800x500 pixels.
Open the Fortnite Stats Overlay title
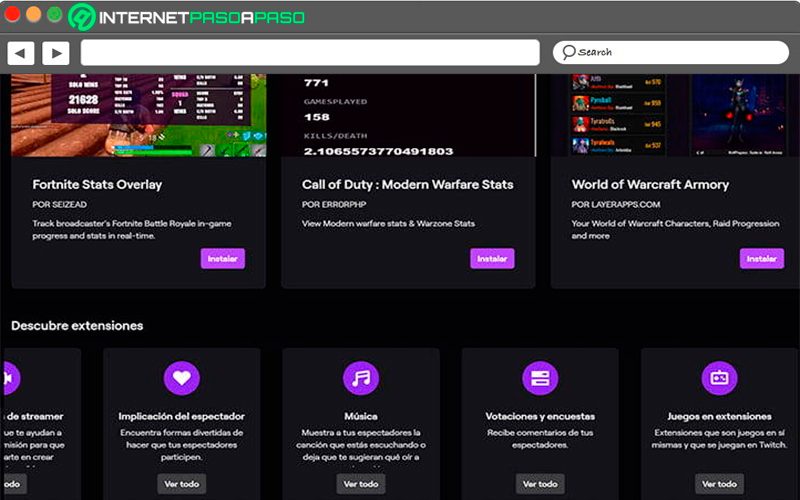point(97,185)
